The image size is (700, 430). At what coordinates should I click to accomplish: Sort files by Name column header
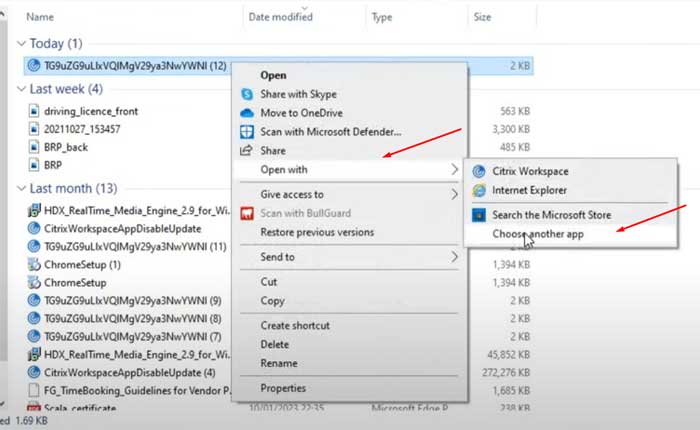(x=40, y=17)
